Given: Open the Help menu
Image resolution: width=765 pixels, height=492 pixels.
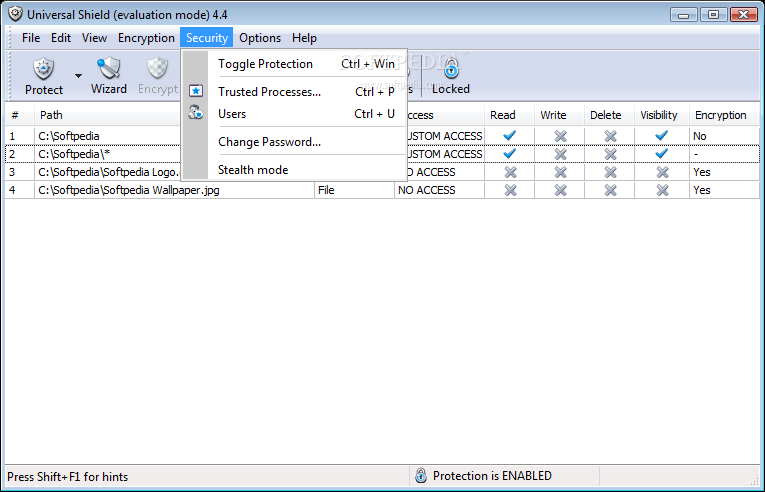Looking at the screenshot, I should tap(304, 38).
